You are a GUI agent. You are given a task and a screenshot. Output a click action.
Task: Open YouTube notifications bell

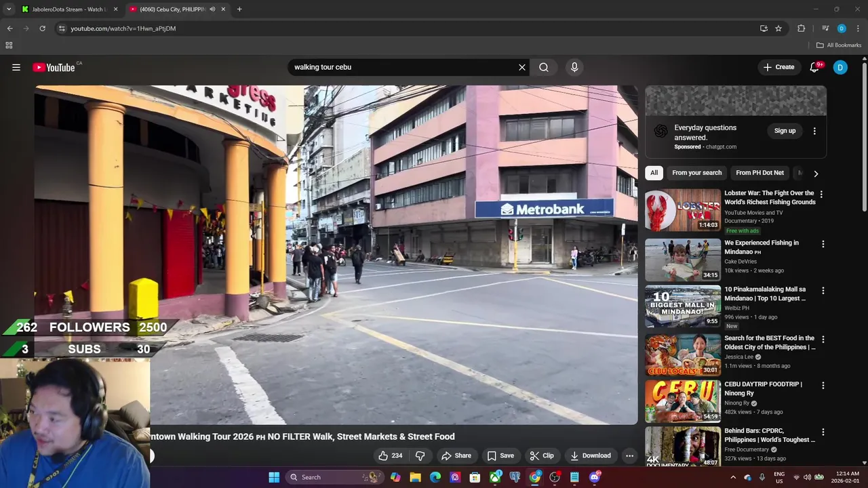(x=814, y=67)
